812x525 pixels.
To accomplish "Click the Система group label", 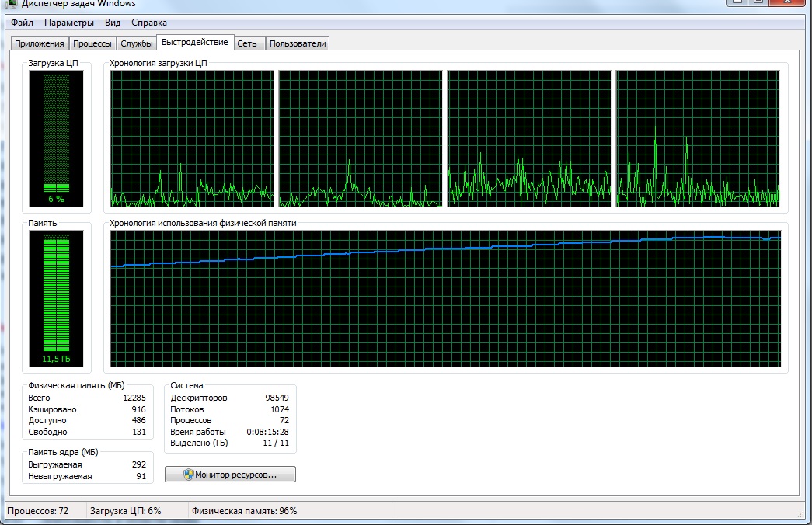I will tap(186, 385).
